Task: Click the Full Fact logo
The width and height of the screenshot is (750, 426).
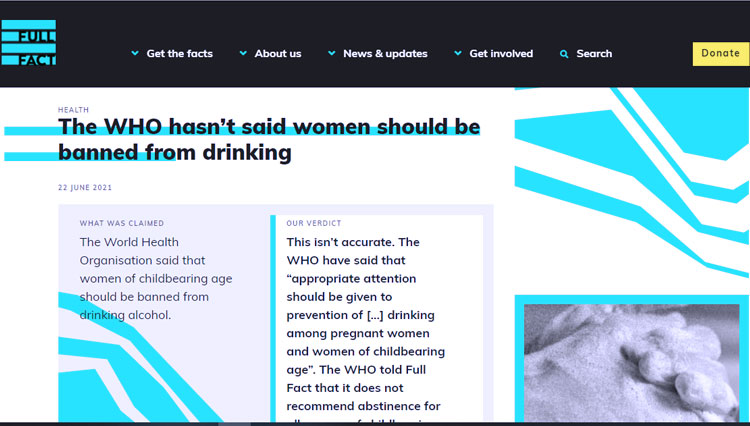Action: click(29, 43)
